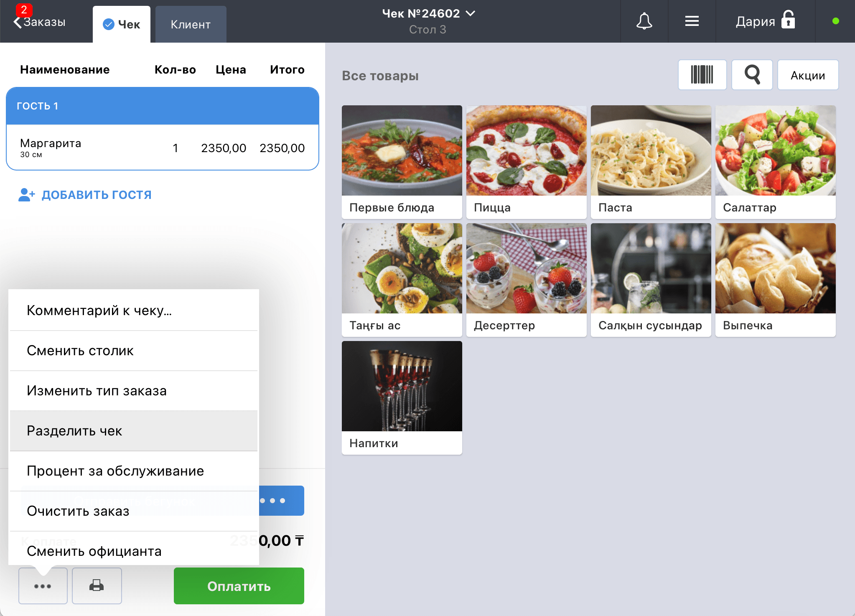This screenshot has height=616, width=855.
Task: Choose Изменить тип заказа menu item
Action: [x=134, y=391]
